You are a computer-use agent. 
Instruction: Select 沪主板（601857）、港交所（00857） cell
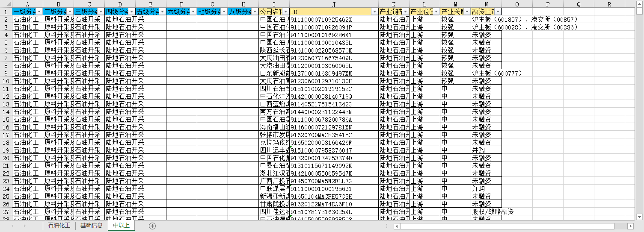[486, 20]
